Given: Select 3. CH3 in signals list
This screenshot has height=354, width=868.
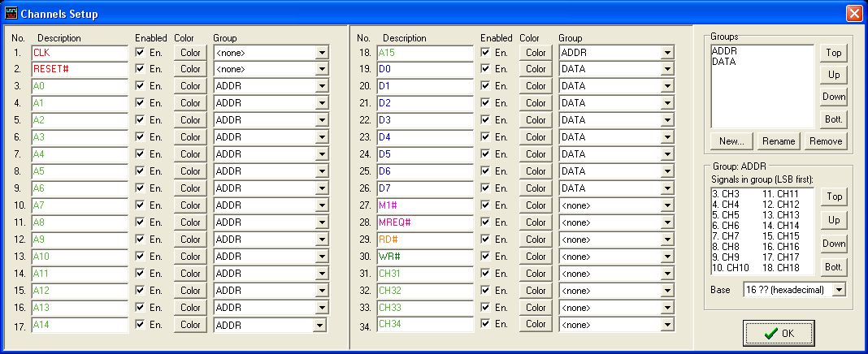Looking at the screenshot, I should 726,194.
